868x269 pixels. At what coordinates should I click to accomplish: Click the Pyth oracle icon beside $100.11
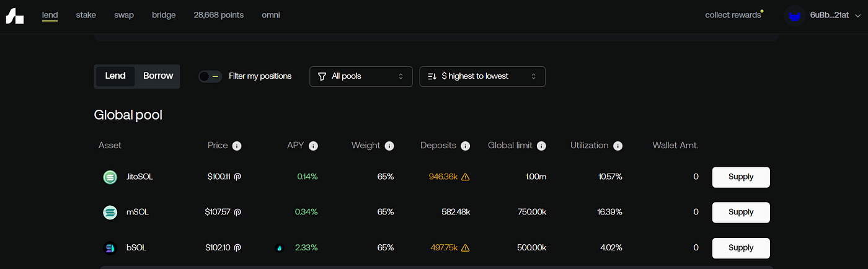point(237,177)
